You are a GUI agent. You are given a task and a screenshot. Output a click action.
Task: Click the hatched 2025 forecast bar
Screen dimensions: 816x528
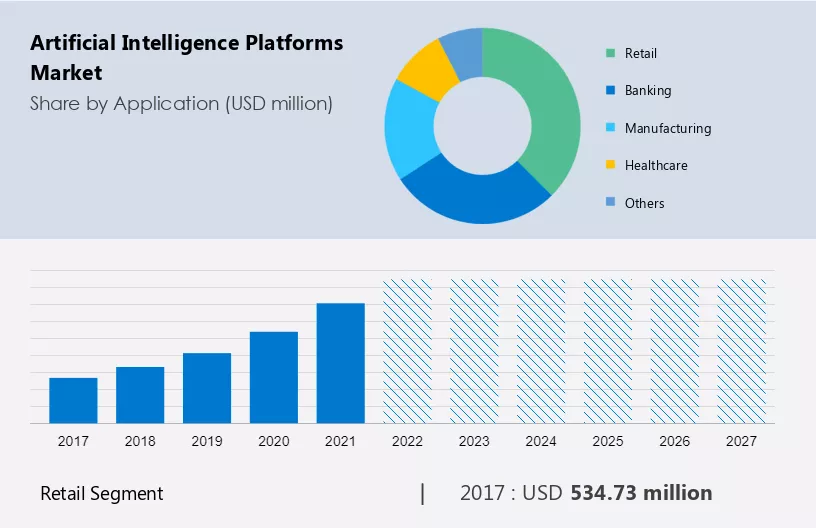pos(608,351)
